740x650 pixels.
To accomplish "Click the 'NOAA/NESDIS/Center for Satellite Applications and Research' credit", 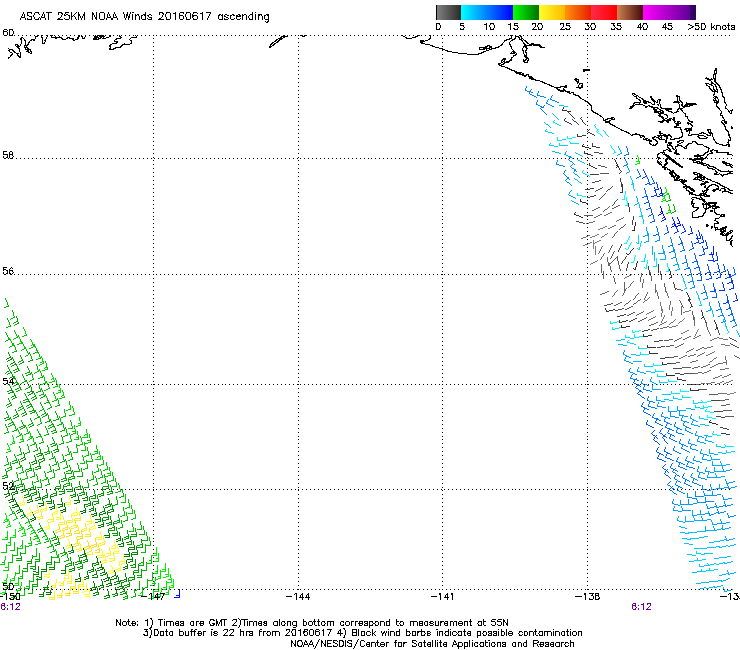I will tap(432, 644).
